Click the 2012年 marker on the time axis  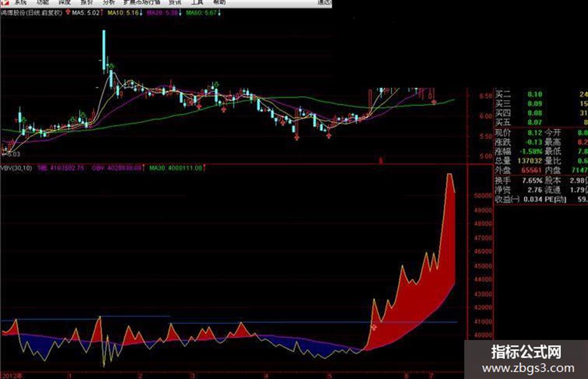tap(12, 376)
